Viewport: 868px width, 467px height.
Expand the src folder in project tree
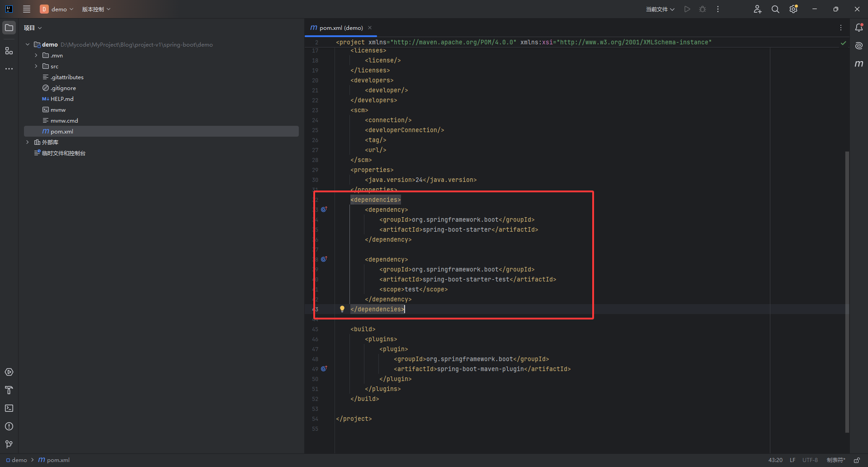(x=36, y=67)
